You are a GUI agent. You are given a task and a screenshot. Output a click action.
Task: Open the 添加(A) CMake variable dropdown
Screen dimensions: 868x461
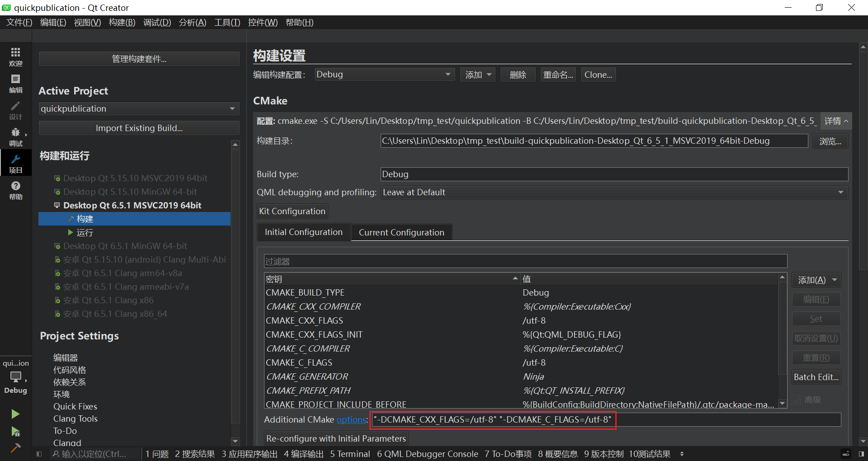coord(816,280)
